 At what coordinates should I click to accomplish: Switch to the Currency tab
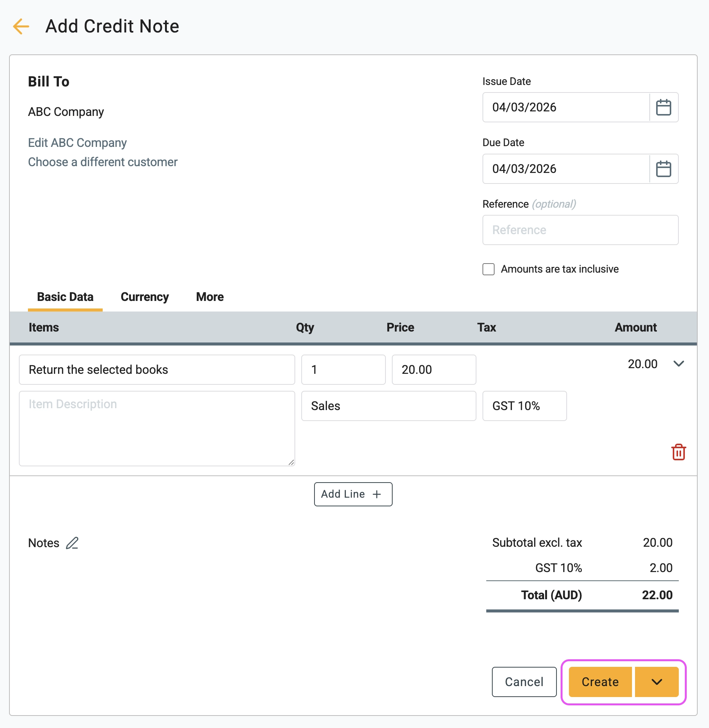144,297
